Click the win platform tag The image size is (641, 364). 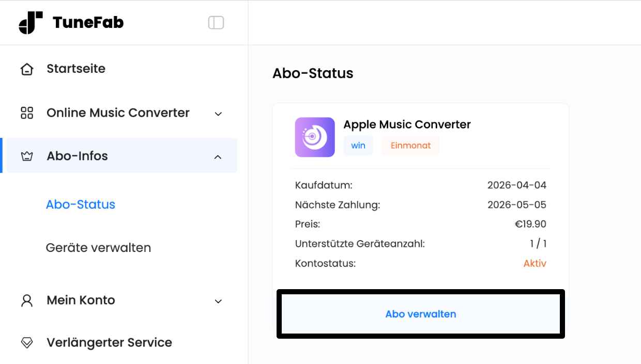point(358,146)
